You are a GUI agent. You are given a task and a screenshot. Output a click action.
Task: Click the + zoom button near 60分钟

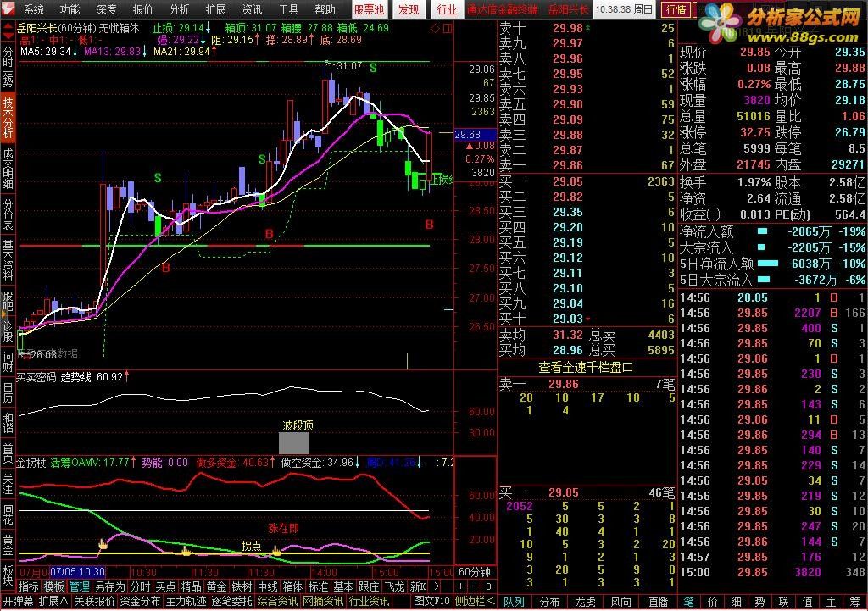click(460, 586)
